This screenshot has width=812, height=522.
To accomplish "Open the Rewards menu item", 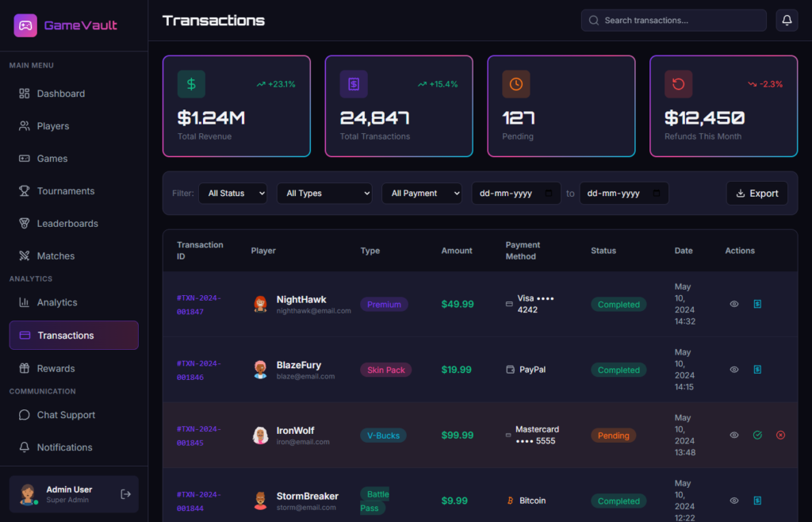I will (x=74, y=369).
